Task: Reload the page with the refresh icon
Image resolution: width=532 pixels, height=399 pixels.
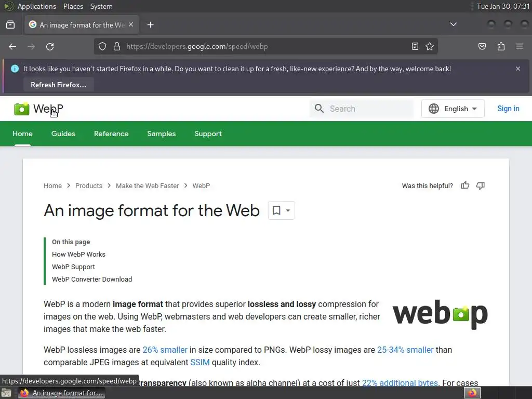Action: pyautogui.click(x=50, y=46)
